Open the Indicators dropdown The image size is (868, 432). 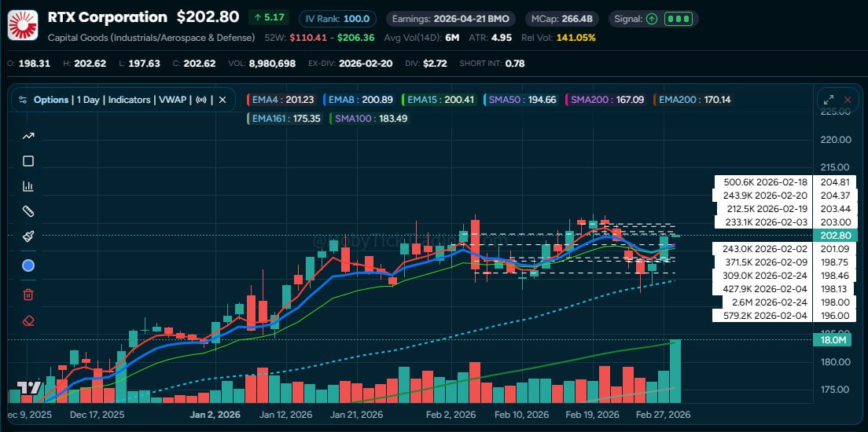[x=129, y=100]
